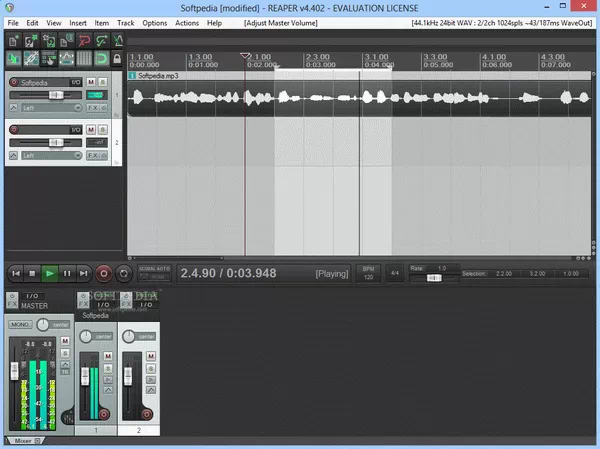The image size is (600, 449).
Task: Toggle Grid lines toolbar icon
Action: 84,59
